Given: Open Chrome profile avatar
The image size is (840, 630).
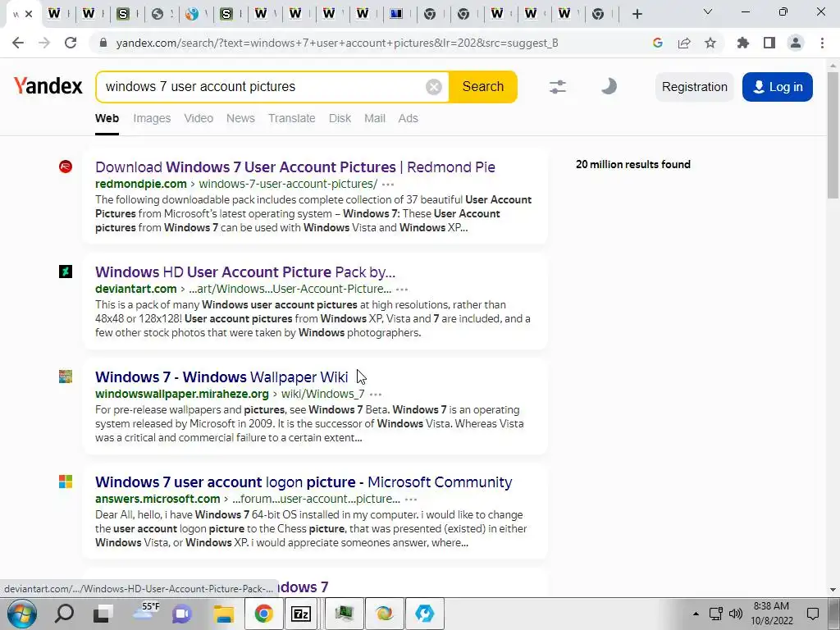Looking at the screenshot, I should (796, 43).
